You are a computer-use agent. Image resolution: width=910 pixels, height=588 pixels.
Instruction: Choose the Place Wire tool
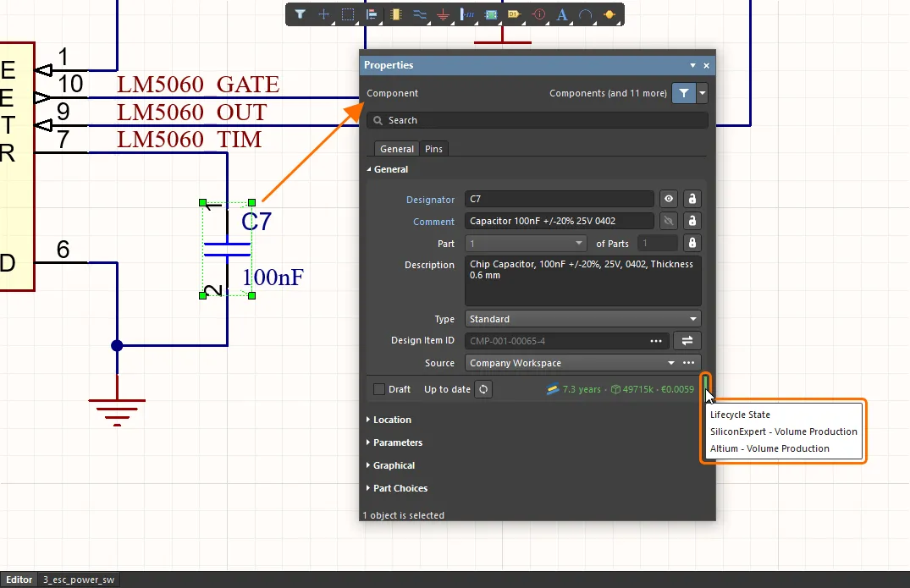[419, 14]
